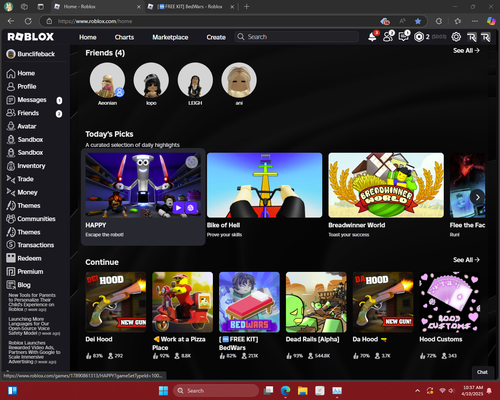Open friend requests icon in top bar
Image resolution: width=500 pixels, height=400 pixels.
coord(388,37)
